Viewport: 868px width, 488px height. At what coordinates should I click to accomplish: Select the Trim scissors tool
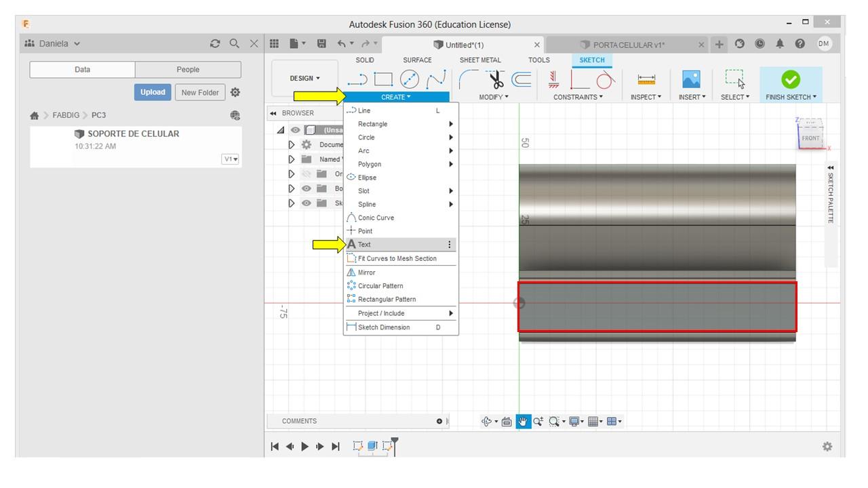[x=496, y=79]
